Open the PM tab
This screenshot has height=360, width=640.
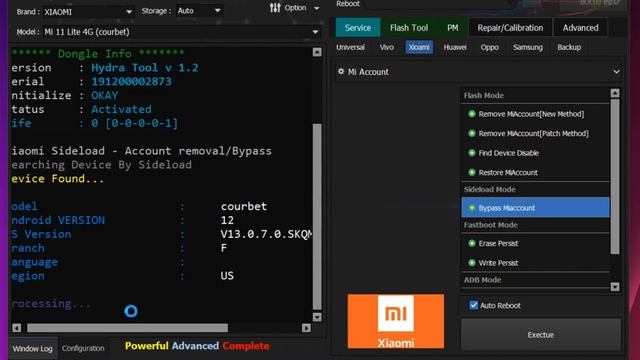452,28
